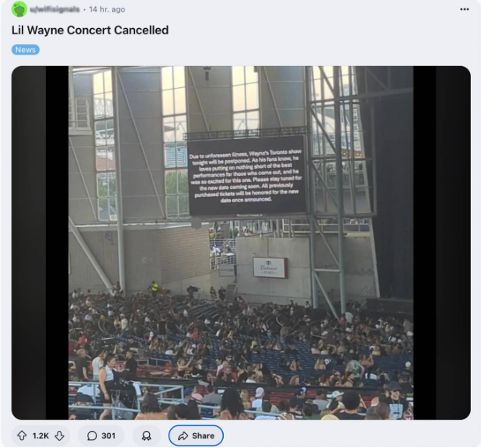Viewport: 481px width, 448px height.
Task: Upvote the Lil Wayne post
Action: [x=22, y=436]
